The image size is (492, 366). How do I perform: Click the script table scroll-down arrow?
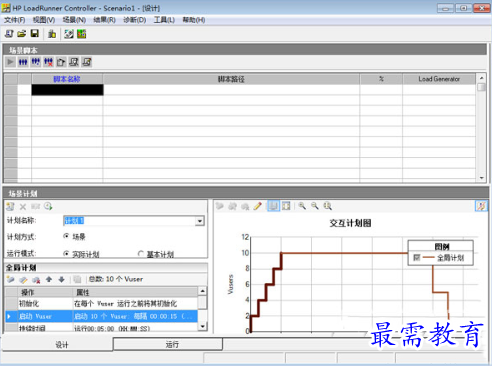(481, 178)
